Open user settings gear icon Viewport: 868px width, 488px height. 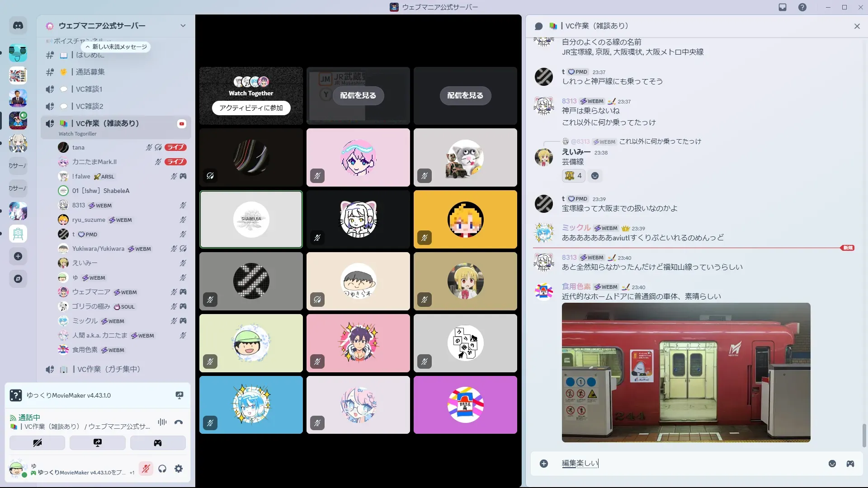tap(179, 469)
